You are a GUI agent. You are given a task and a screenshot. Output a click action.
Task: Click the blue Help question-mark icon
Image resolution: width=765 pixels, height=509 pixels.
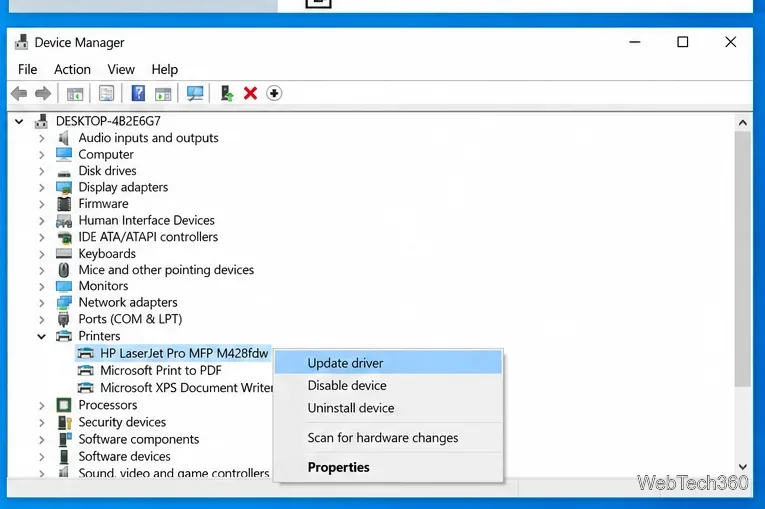click(x=138, y=93)
